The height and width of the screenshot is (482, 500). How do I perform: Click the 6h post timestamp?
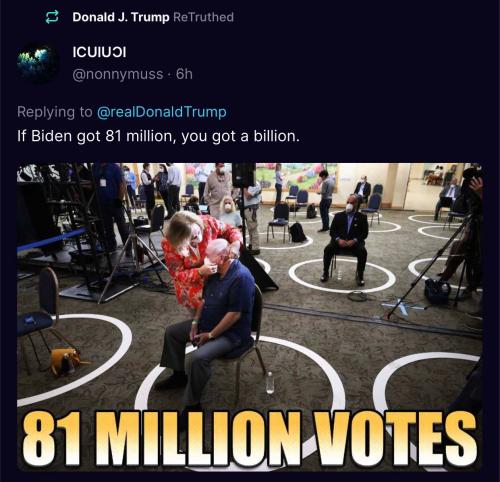184,74
